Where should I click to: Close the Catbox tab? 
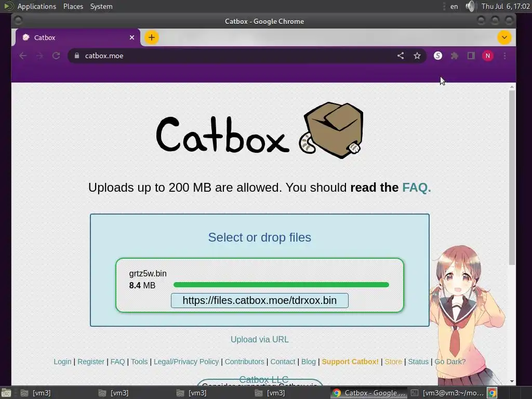pyautogui.click(x=132, y=37)
